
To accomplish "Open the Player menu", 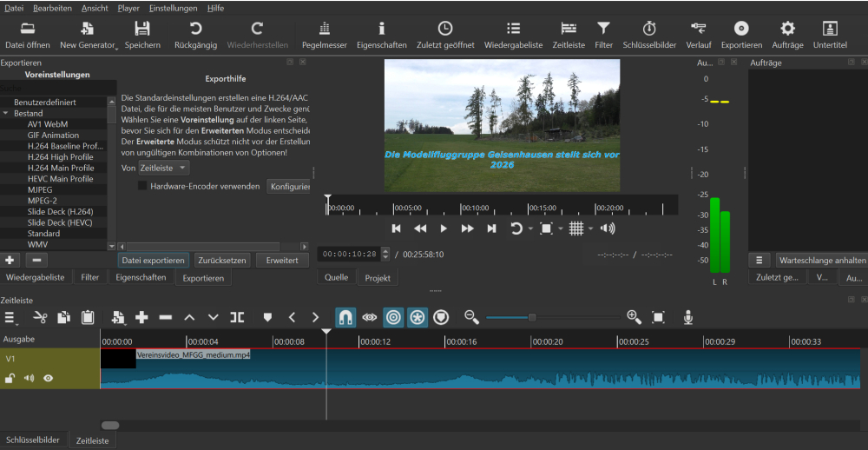I will click(128, 9).
